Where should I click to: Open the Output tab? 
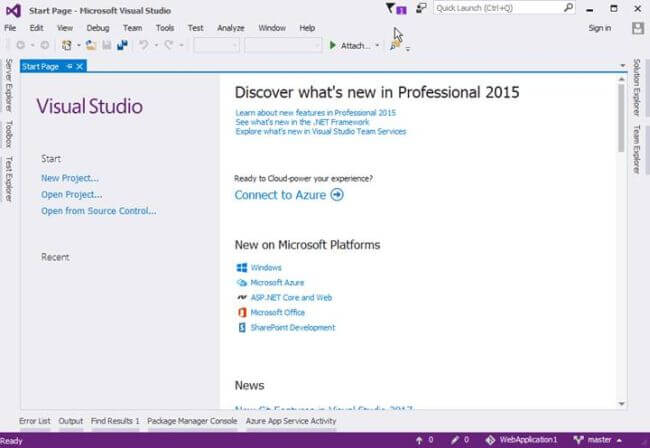(x=70, y=421)
